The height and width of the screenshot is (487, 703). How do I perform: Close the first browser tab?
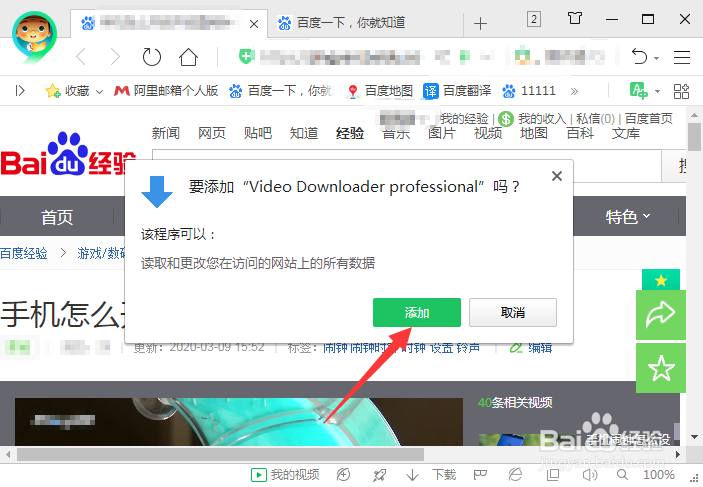pyautogui.click(x=254, y=24)
